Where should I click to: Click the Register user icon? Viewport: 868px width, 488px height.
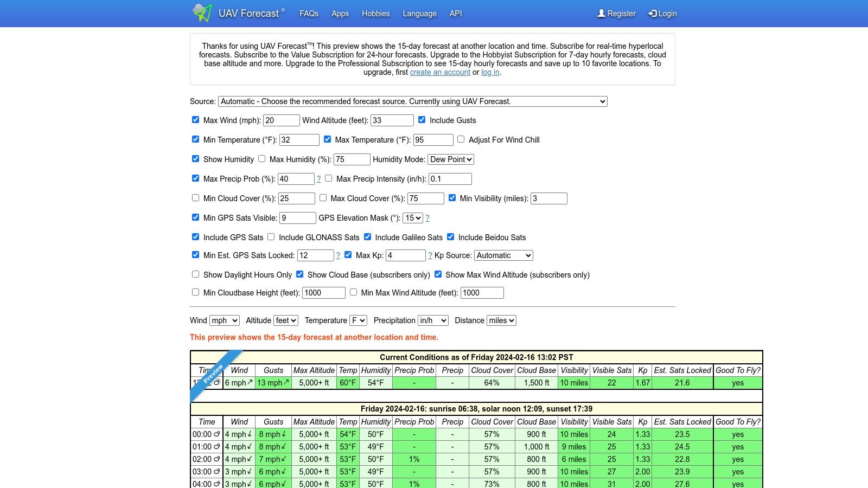point(601,14)
